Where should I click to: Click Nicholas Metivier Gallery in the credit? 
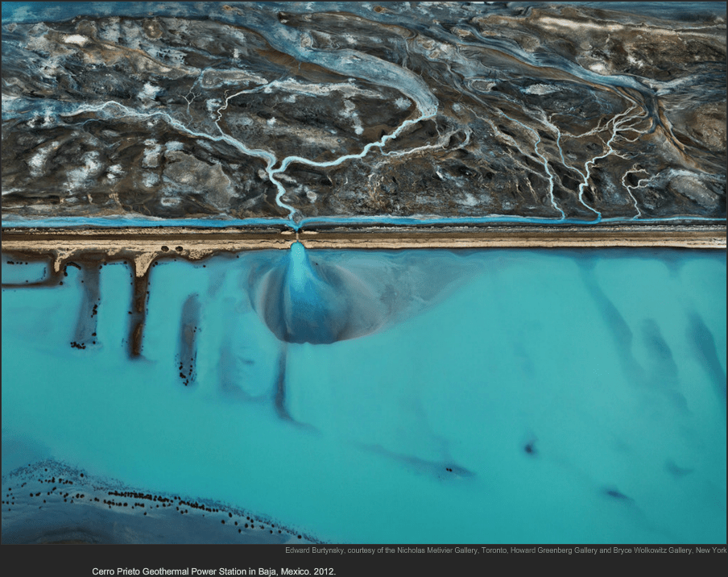[431, 550]
